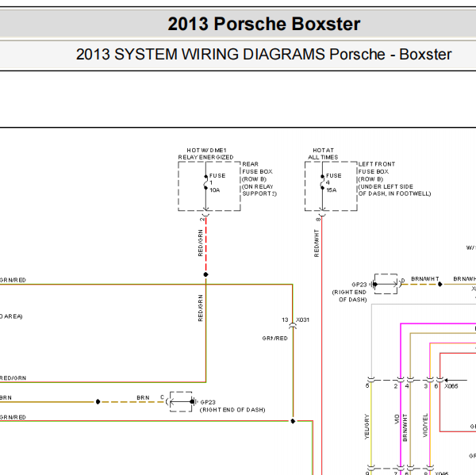Click the splice dot on the lower GRN/RED wire
The width and height of the screenshot is (476, 475).
pyautogui.click(x=293, y=421)
